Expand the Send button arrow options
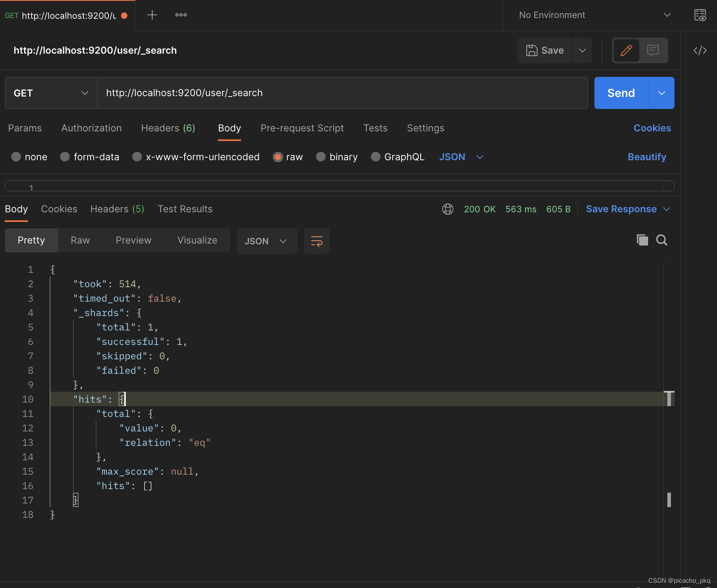Viewport: 717px width, 588px height. click(x=662, y=93)
